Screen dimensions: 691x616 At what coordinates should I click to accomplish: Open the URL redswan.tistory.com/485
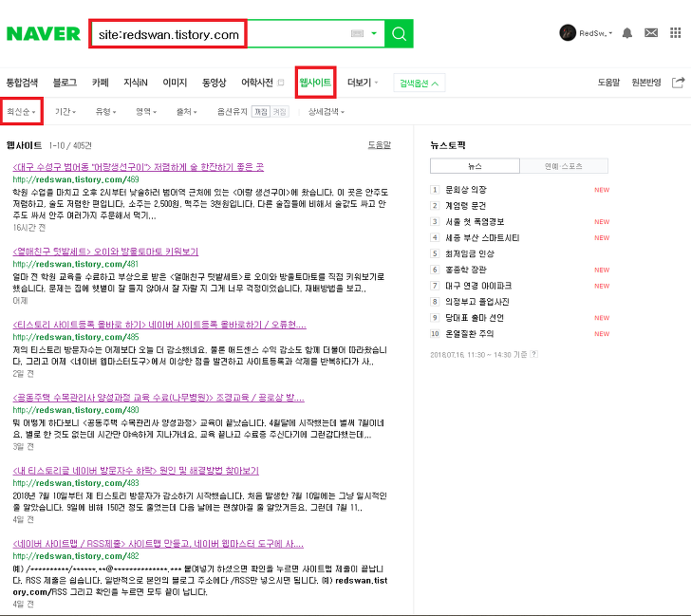(x=76, y=337)
